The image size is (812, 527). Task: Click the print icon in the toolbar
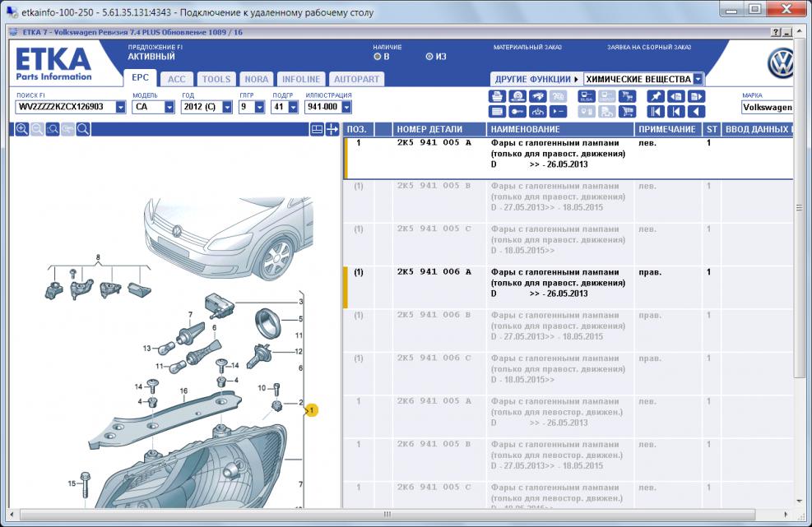(497, 96)
